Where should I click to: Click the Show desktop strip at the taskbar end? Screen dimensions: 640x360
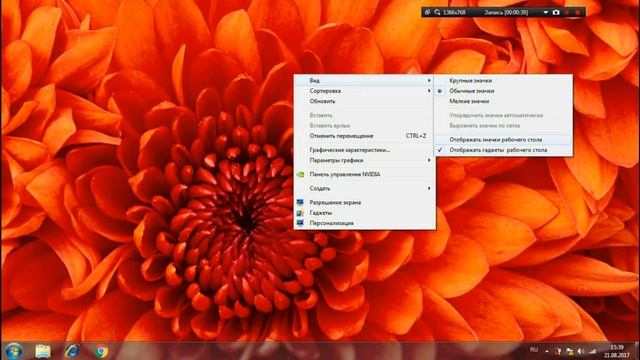[636, 351]
